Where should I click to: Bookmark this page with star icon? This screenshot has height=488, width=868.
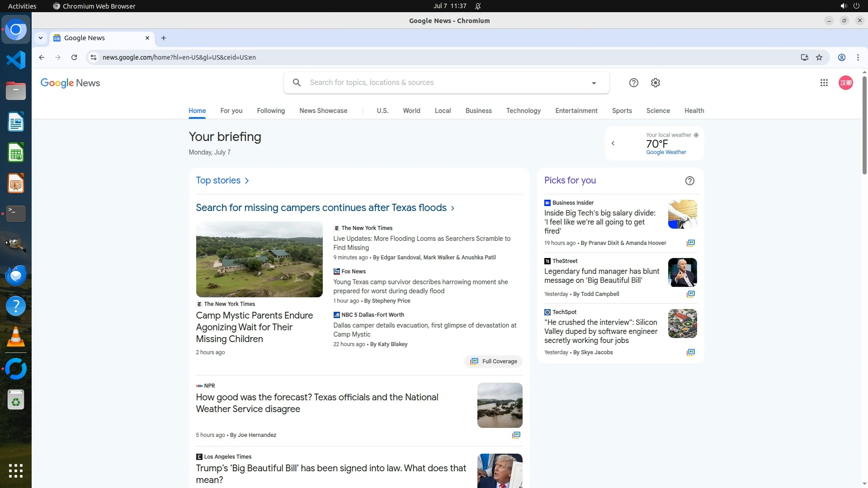click(x=819, y=57)
